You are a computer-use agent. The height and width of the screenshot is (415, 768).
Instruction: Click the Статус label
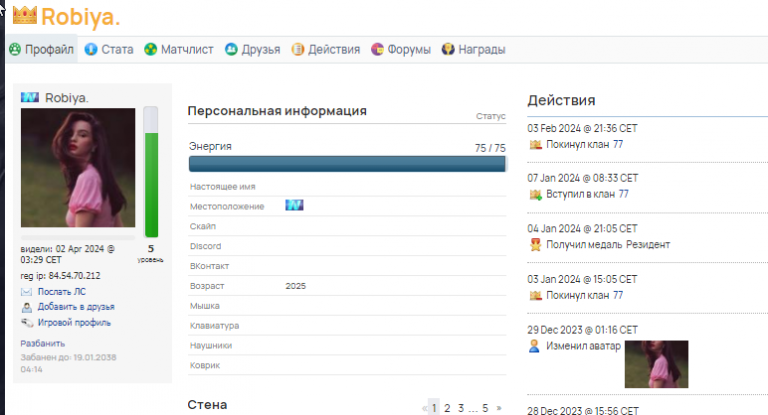pyautogui.click(x=490, y=116)
